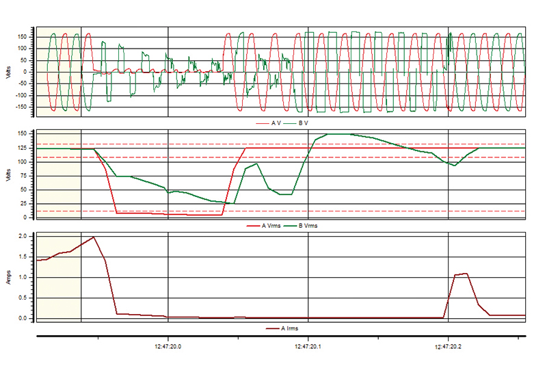This screenshot has height=392, width=547.
Task: Click the A Irms legend label
Action: point(289,328)
